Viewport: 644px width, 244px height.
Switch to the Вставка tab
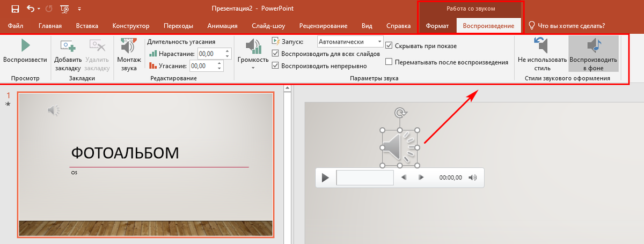coord(87,25)
